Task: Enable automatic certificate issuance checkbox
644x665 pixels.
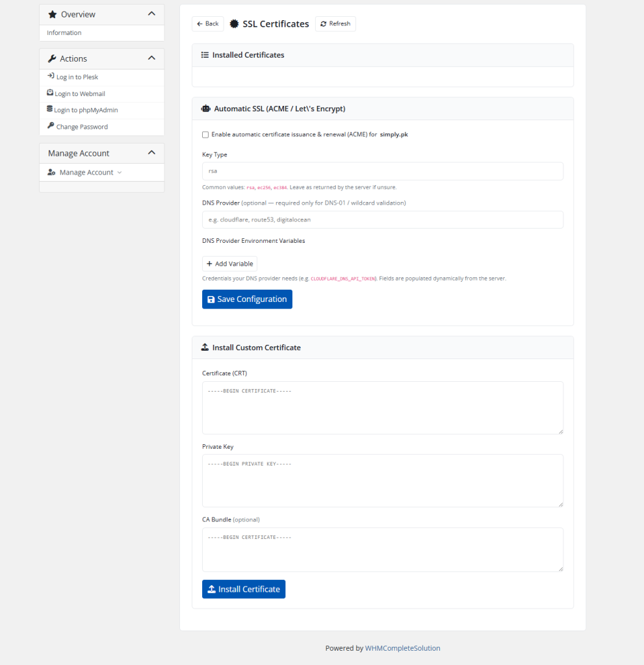Action: coord(205,134)
